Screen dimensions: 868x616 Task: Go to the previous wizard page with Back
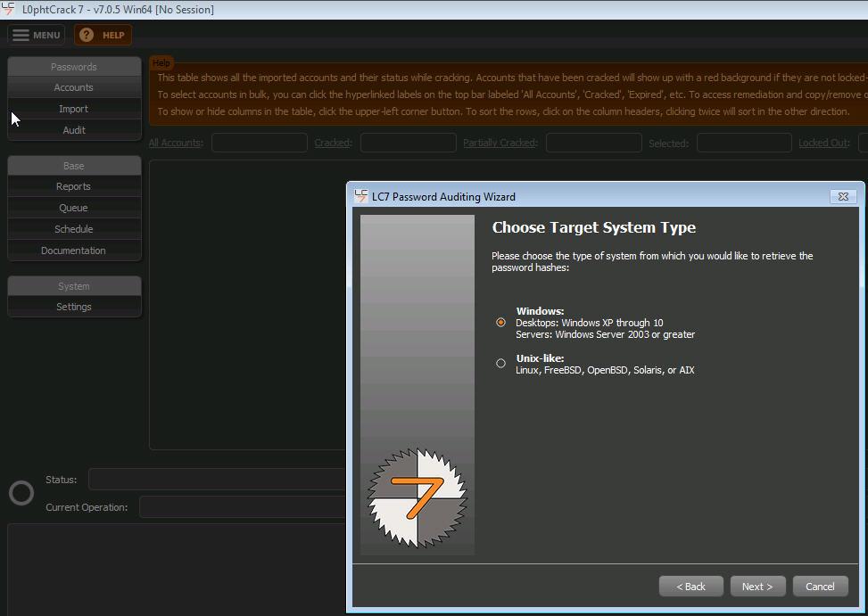(690, 587)
